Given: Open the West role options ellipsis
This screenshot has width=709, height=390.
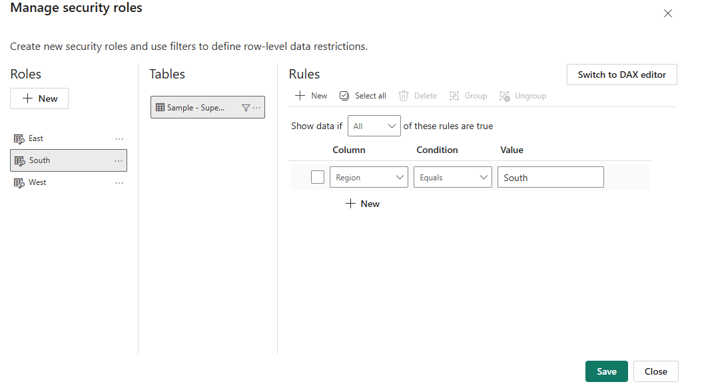Looking at the screenshot, I should click(119, 183).
